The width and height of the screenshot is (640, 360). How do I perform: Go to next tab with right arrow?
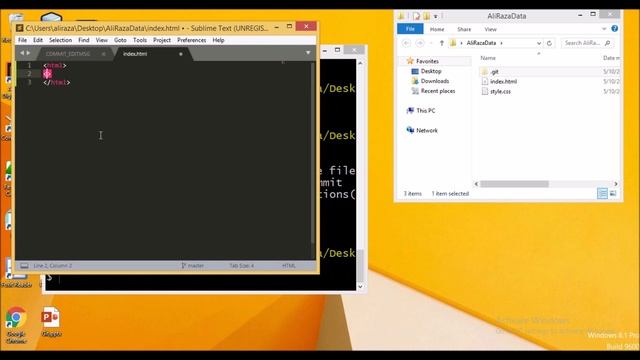tap(28, 53)
